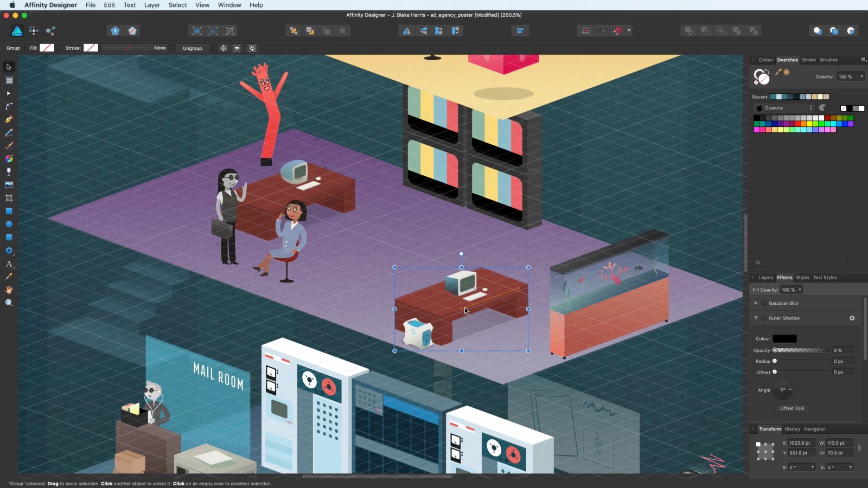Select the Pen tool
The image size is (868, 488).
[9, 119]
